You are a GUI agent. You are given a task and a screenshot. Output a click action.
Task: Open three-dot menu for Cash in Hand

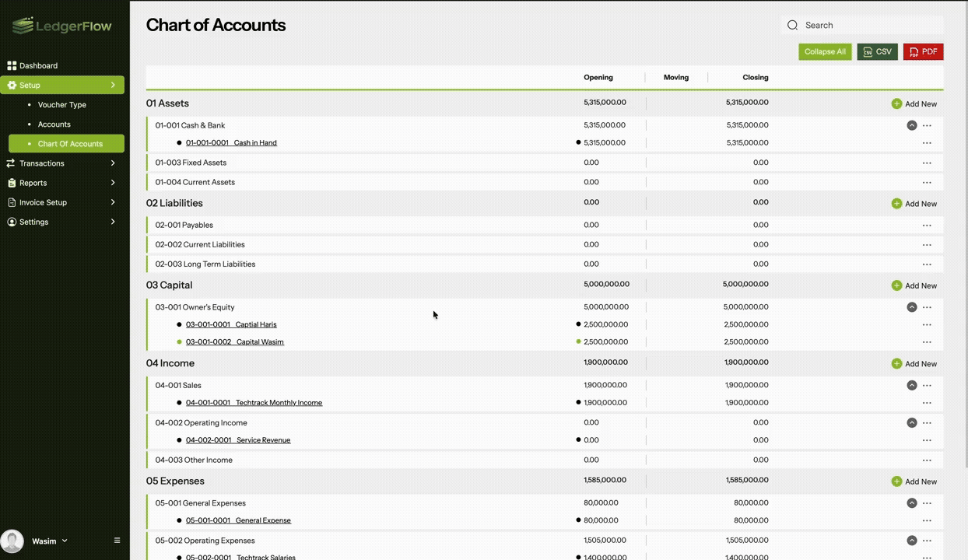927,143
